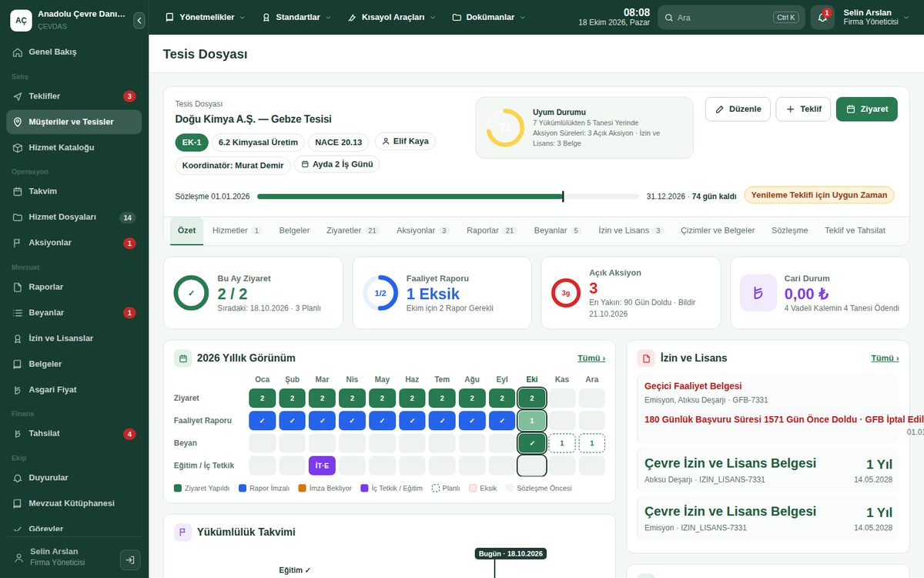
Task: Click the 2026 Yıllık Görünüm calendar icon
Action: click(182, 358)
